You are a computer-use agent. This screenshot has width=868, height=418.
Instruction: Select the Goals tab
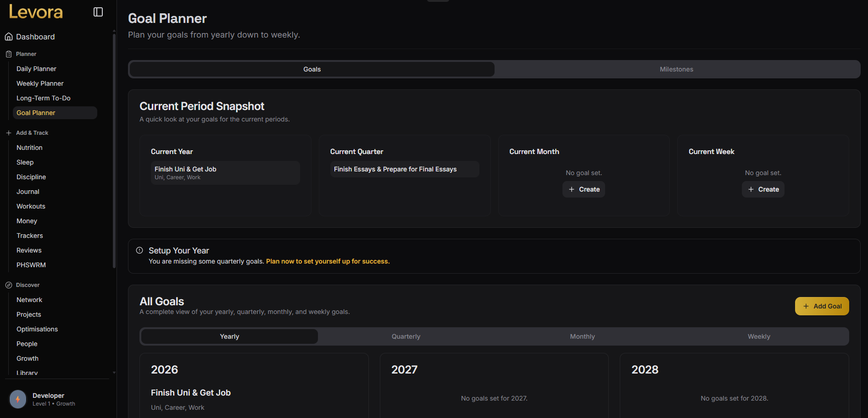click(312, 69)
